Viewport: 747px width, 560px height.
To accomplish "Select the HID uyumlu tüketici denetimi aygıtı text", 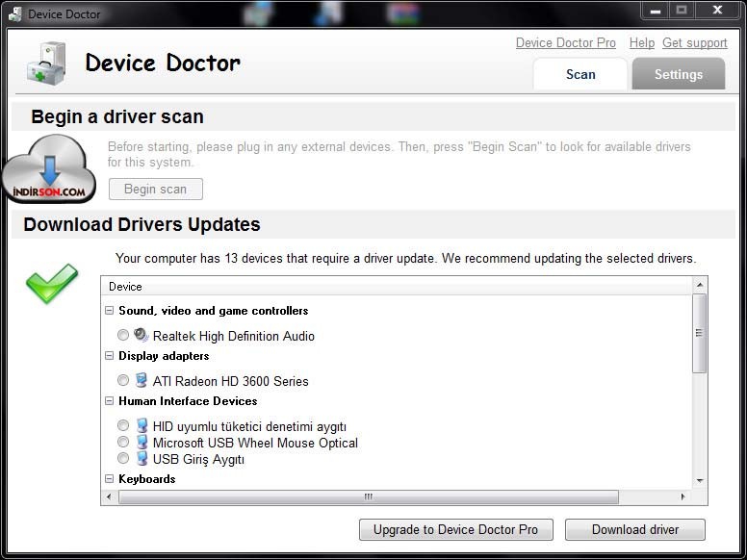I will [249, 426].
